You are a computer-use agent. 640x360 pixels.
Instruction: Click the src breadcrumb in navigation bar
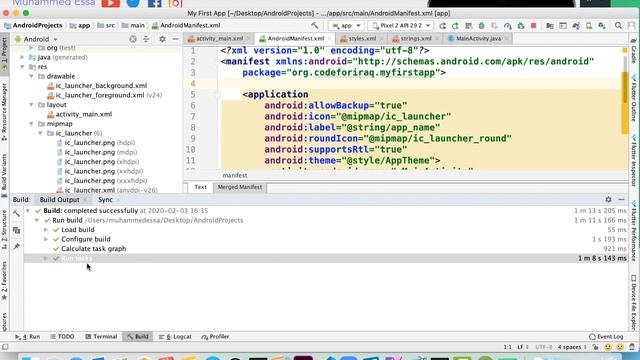(x=106, y=25)
